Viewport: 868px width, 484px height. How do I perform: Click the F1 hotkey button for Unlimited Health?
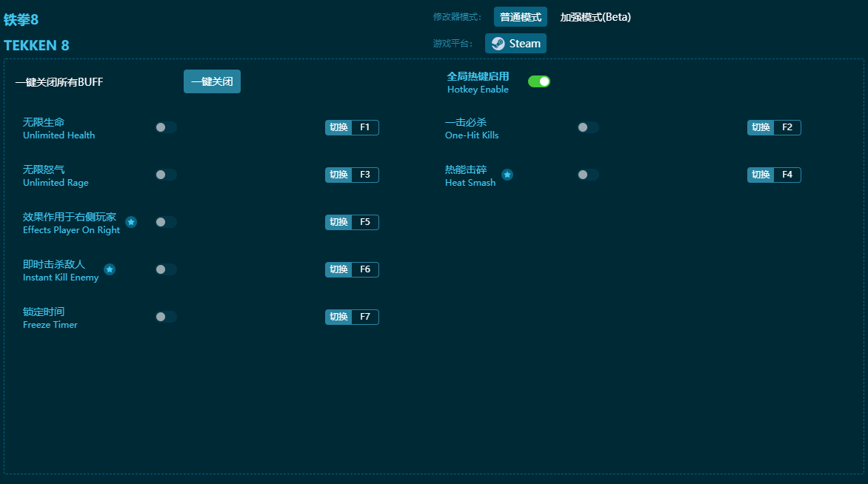(x=364, y=127)
